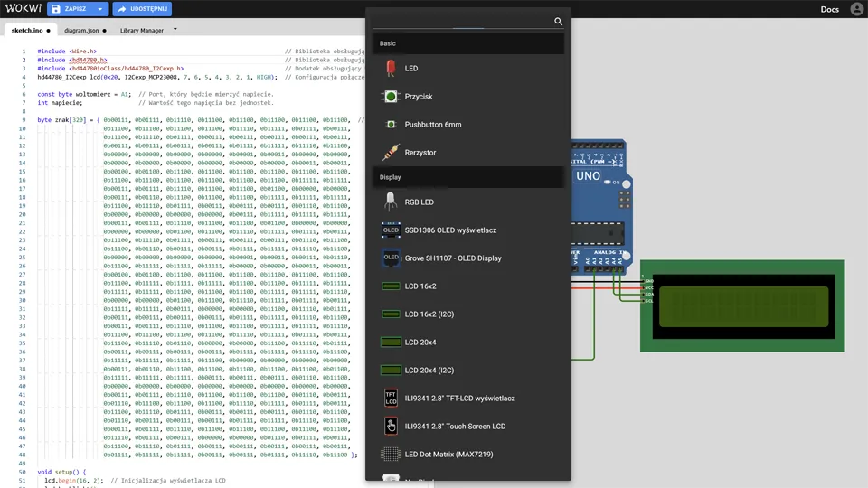Screen dimensions: 868x488
Task: Select the Przycisk pushbutton icon
Action: (391, 97)
